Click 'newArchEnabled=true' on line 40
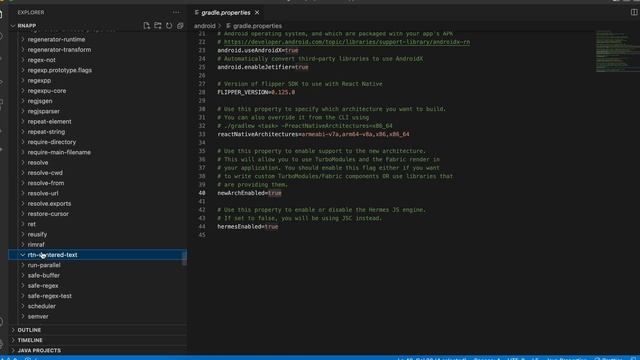The height and width of the screenshot is (360, 640). pyautogui.click(x=249, y=193)
